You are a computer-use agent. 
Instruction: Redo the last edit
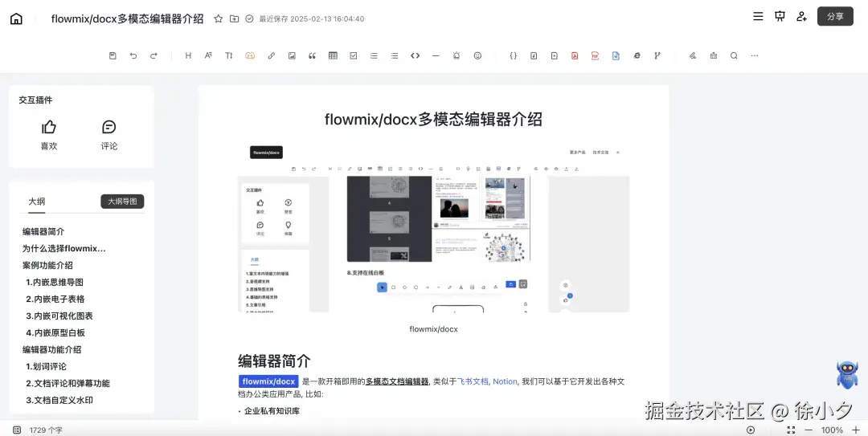coord(154,56)
